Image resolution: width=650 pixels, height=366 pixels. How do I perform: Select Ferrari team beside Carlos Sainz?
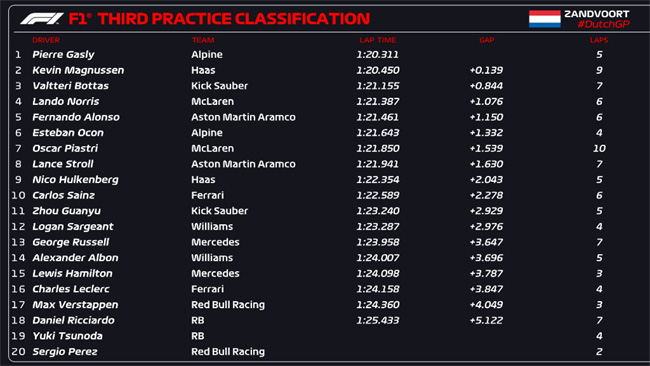pos(207,195)
